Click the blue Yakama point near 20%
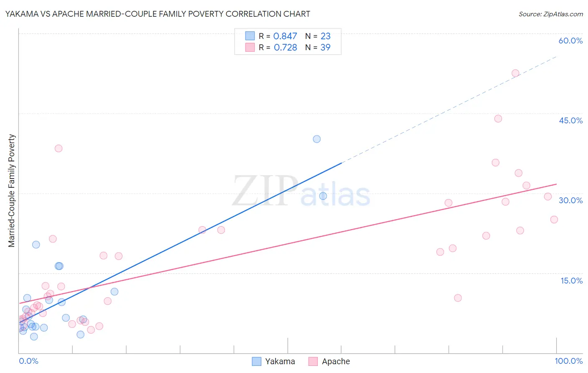The width and height of the screenshot is (588, 373). 36,245
